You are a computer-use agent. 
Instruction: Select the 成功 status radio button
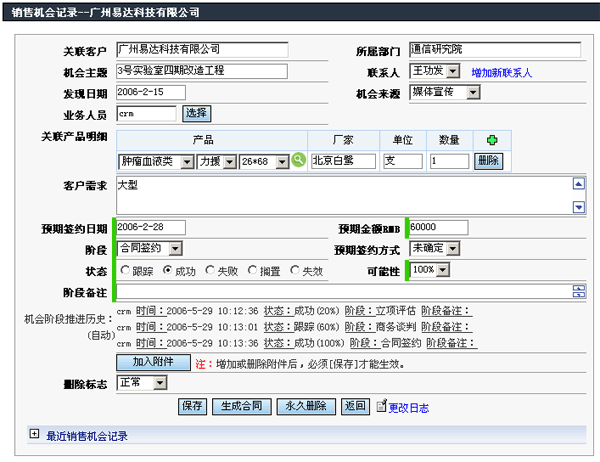167,270
